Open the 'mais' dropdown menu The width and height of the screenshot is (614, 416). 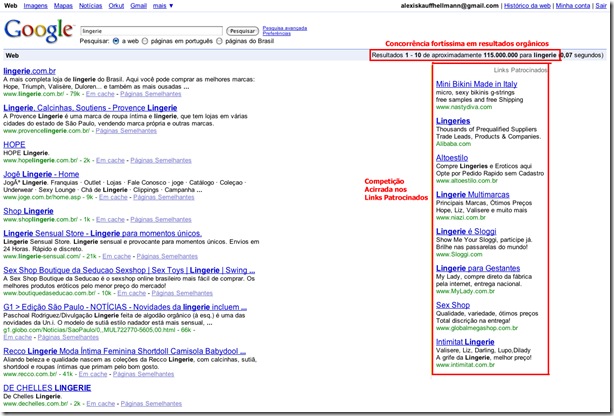tap(163, 6)
